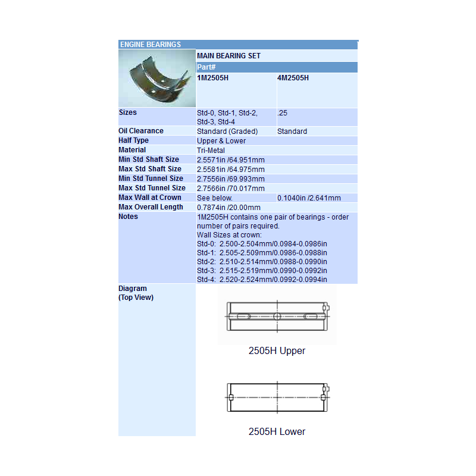Viewport: 476px width, 476px height.
Task: Click the engine bearing product photo
Action: 157,78
